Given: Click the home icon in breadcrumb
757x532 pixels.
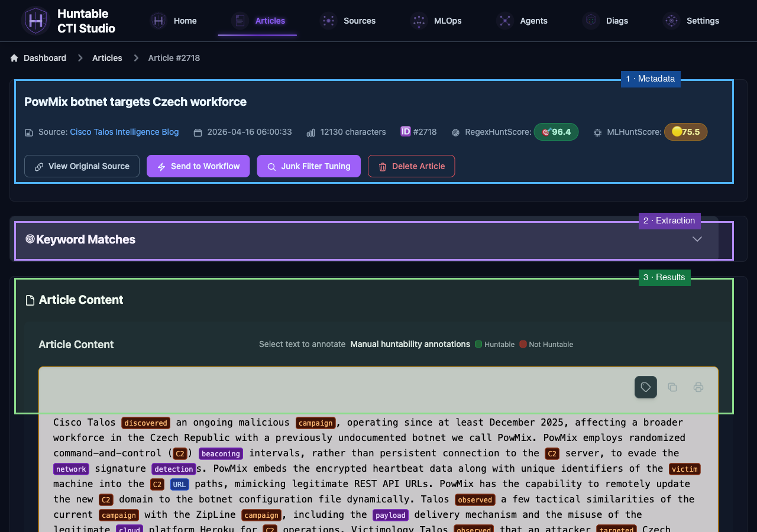Looking at the screenshot, I should (x=14, y=58).
